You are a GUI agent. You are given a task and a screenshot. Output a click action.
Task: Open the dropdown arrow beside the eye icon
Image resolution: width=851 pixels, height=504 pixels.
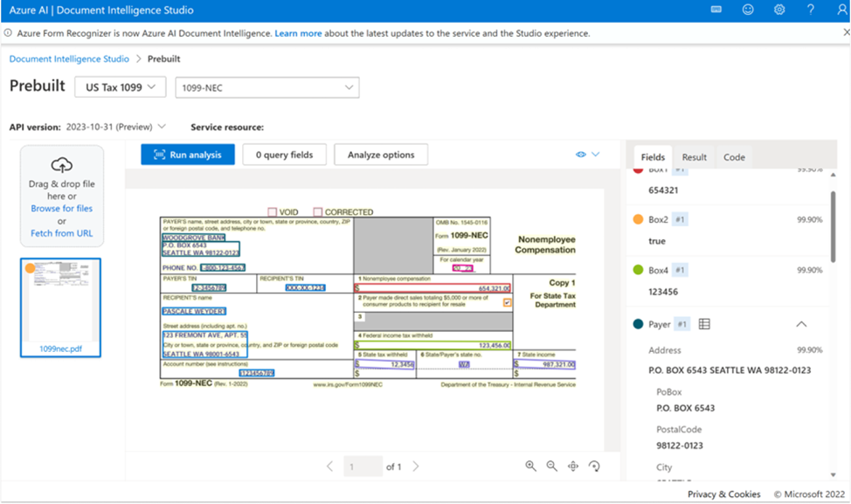(x=596, y=155)
